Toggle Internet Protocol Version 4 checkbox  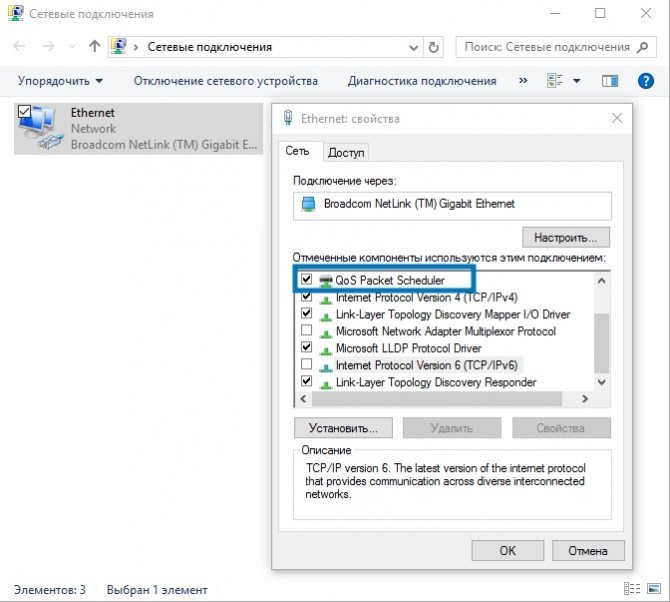point(306,296)
